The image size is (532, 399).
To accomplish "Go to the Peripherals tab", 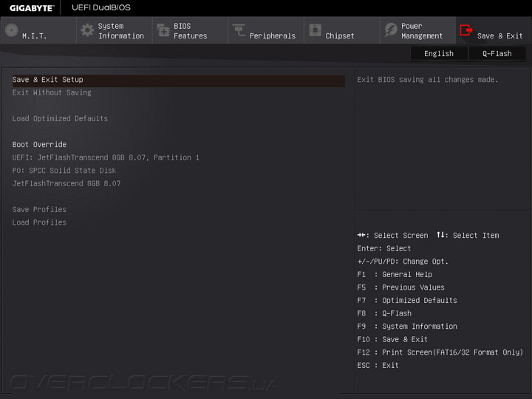I will pos(272,35).
